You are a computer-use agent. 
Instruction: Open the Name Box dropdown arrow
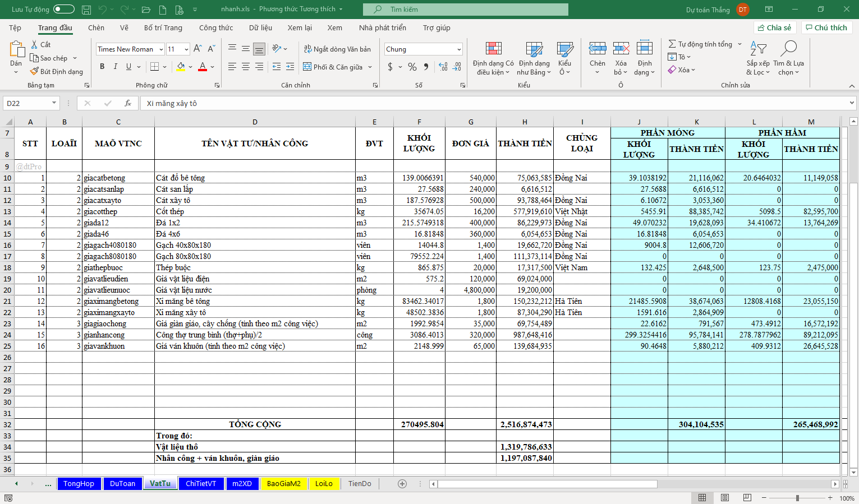[x=54, y=103]
